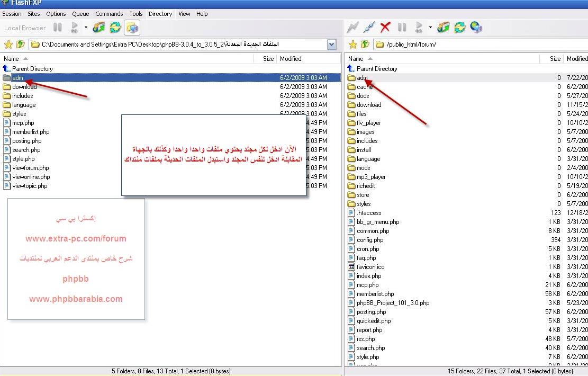Select the local adm folder
The image size is (588, 376).
click(171, 78)
